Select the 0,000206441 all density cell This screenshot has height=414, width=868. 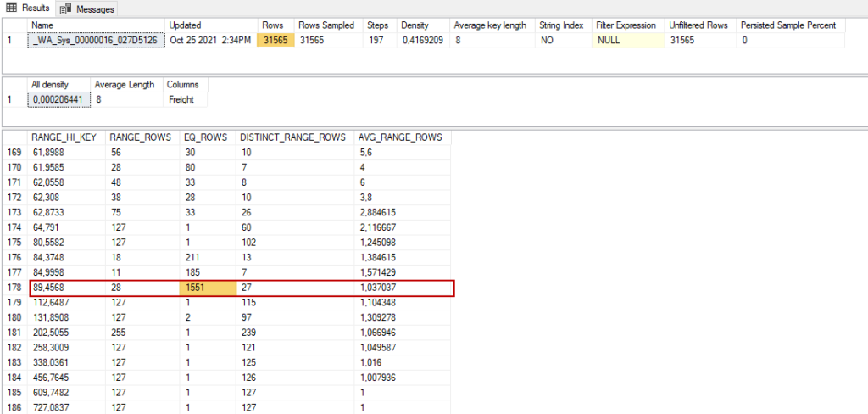pyautogui.click(x=58, y=100)
